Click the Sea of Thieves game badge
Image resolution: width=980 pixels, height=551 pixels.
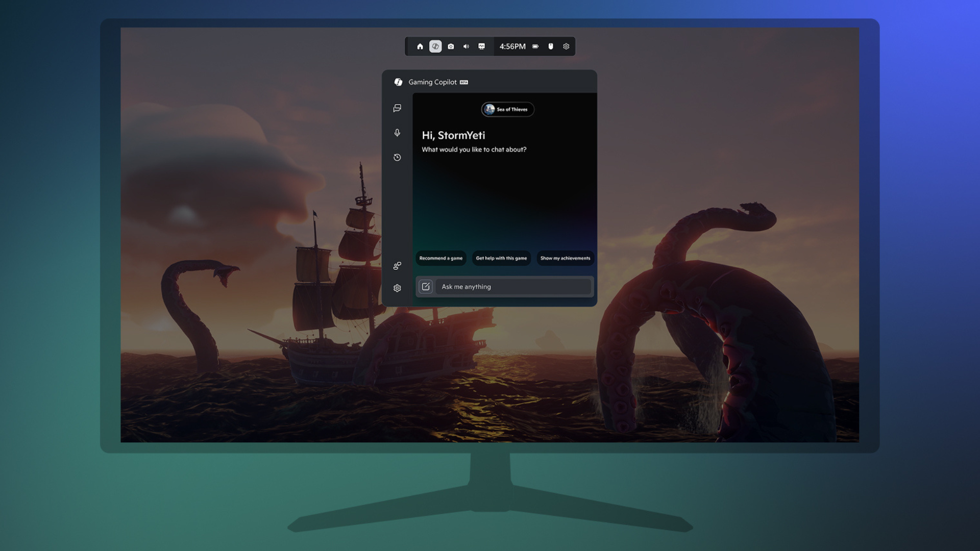(x=507, y=110)
